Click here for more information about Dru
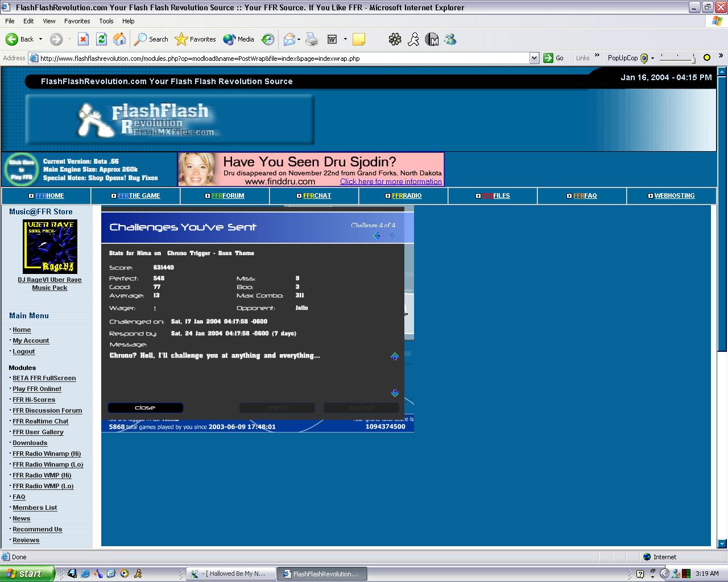 (x=391, y=181)
